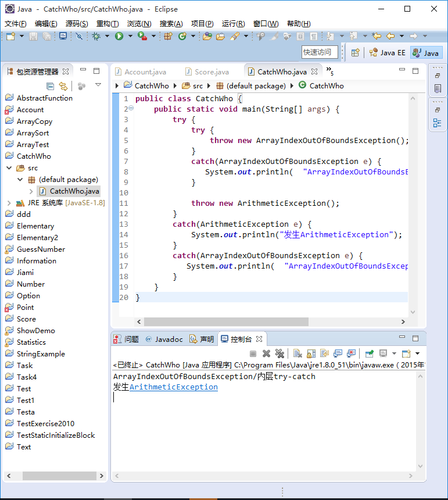Start the Debug bug icon

pyautogui.click(x=96, y=37)
